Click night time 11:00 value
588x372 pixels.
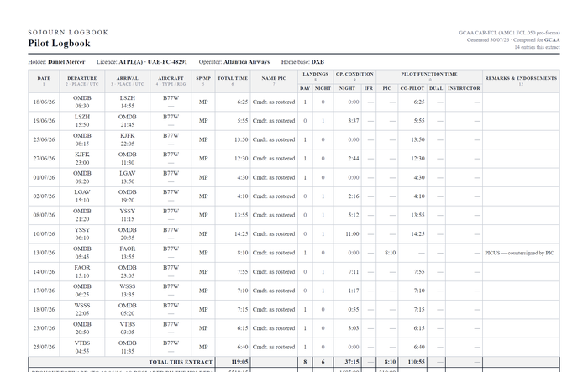(x=352, y=233)
